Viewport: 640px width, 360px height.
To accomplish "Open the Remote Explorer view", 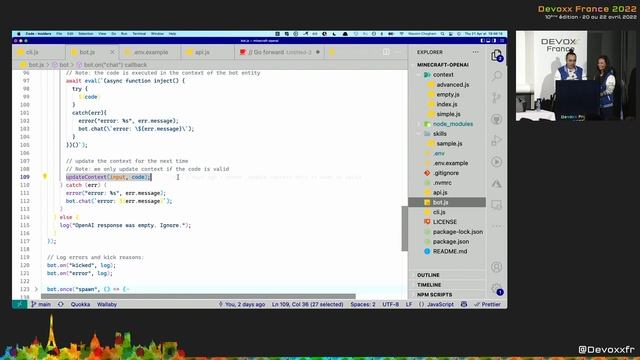I will tap(496, 205).
